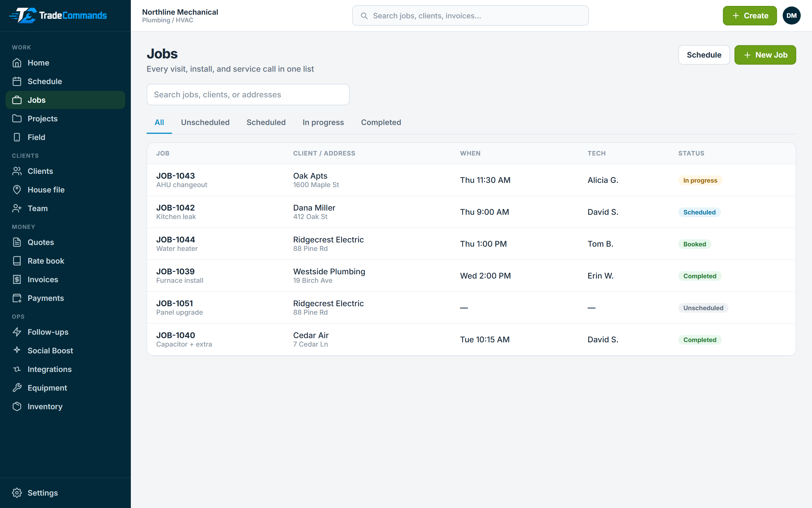The height and width of the screenshot is (508, 812).
Task: Open Invoices receipt icon
Action: tap(17, 279)
